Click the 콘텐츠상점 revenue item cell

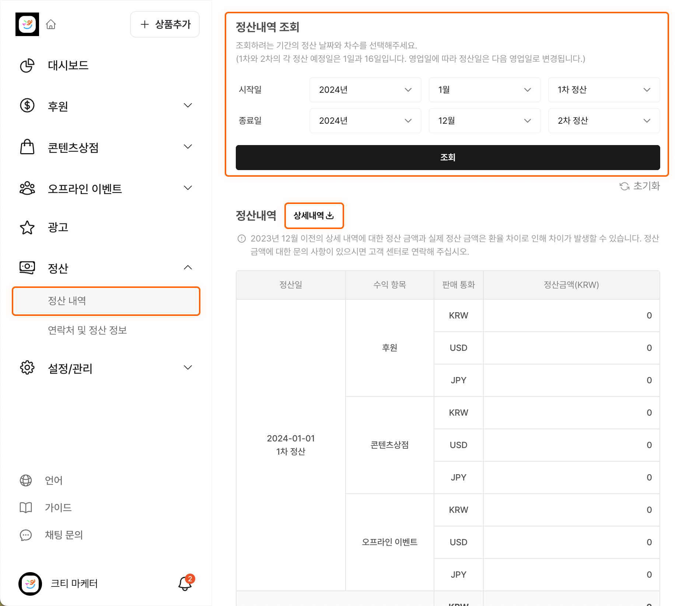pyautogui.click(x=389, y=445)
